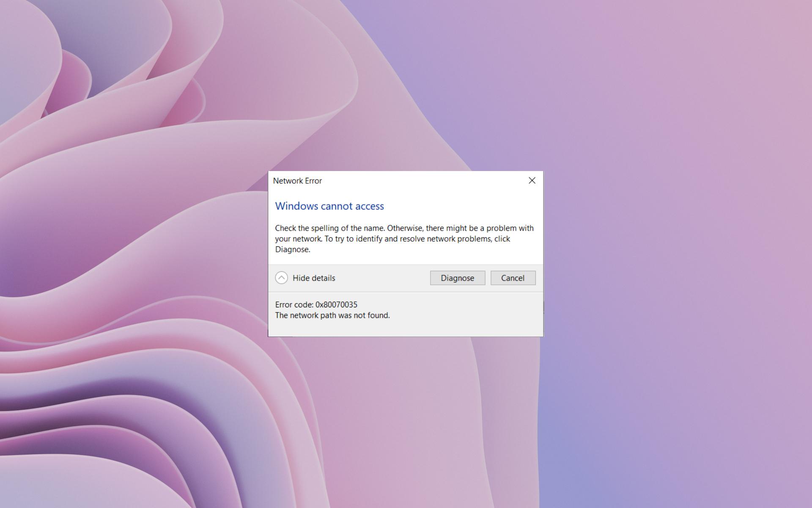Click the Network Error title bar text
This screenshot has width=812, height=508.
297,181
